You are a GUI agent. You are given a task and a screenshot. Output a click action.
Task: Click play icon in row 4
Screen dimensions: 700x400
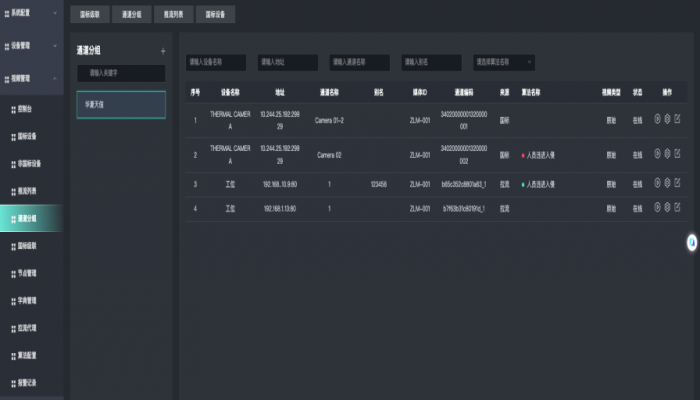(657, 207)
